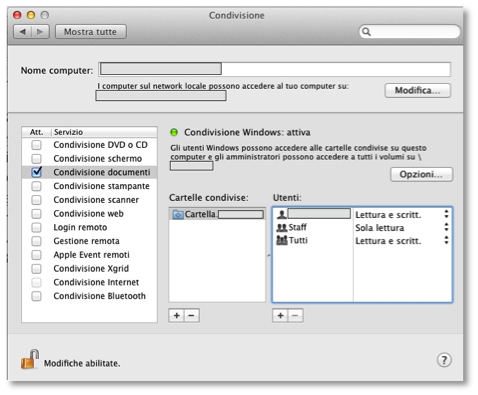Viewport: 478px width, 395px height.
Task: Select Condivisione schermo service label
Action: (98, 158)
